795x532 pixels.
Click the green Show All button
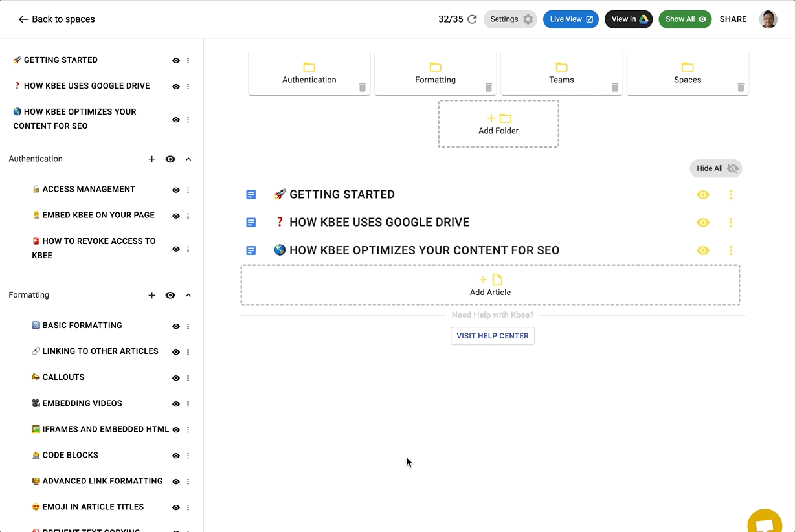[x=685, y=19]
